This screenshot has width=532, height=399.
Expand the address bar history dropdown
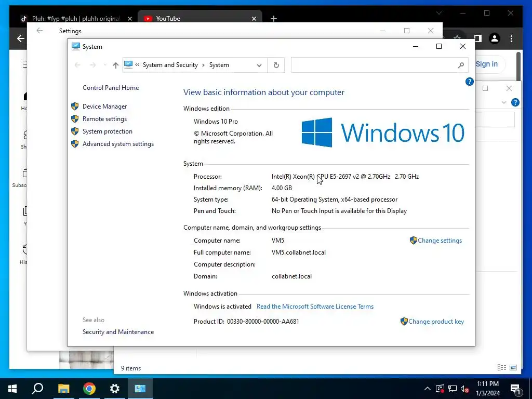[x=259, y=65]
